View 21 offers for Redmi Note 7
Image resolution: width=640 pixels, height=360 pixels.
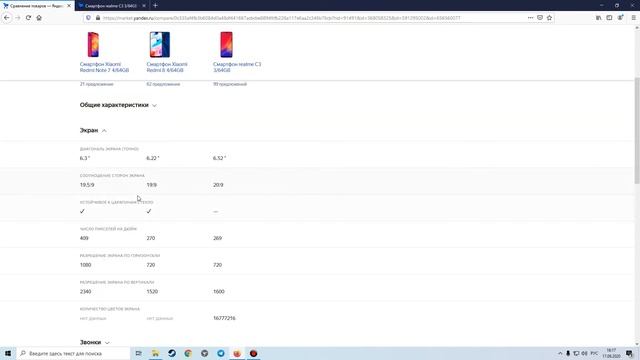point(96,84)
